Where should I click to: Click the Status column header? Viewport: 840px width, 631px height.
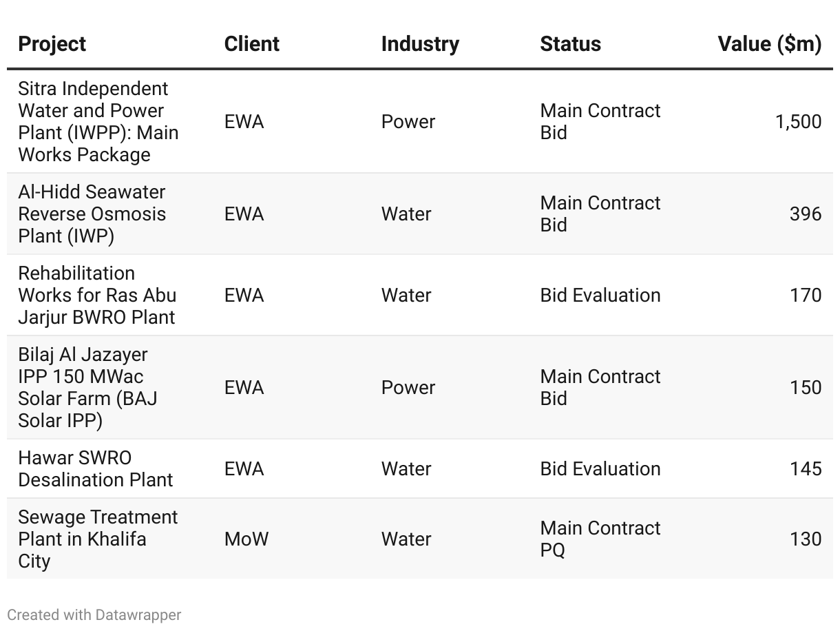[570, 44]
